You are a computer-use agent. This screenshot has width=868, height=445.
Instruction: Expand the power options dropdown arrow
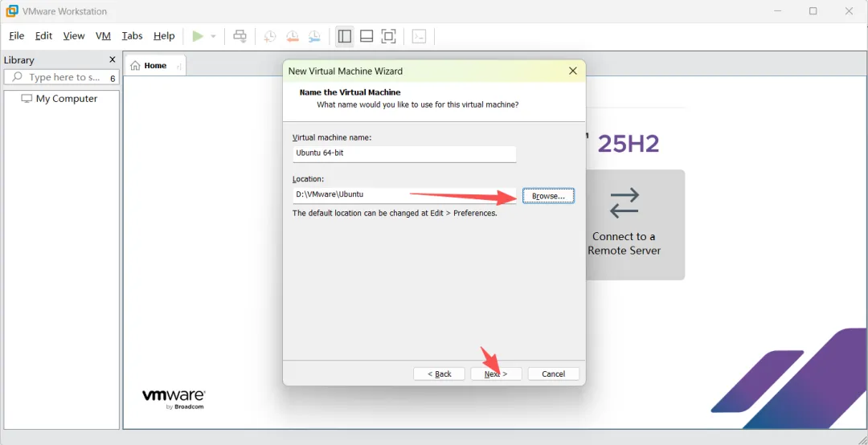213,36
